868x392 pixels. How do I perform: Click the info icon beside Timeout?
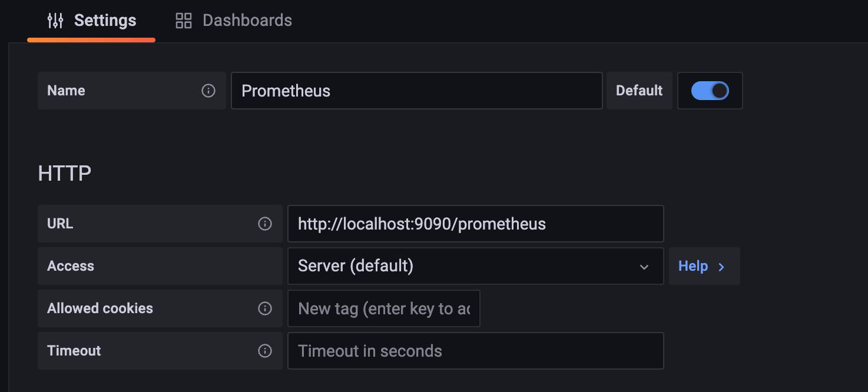tap(265, 350)
